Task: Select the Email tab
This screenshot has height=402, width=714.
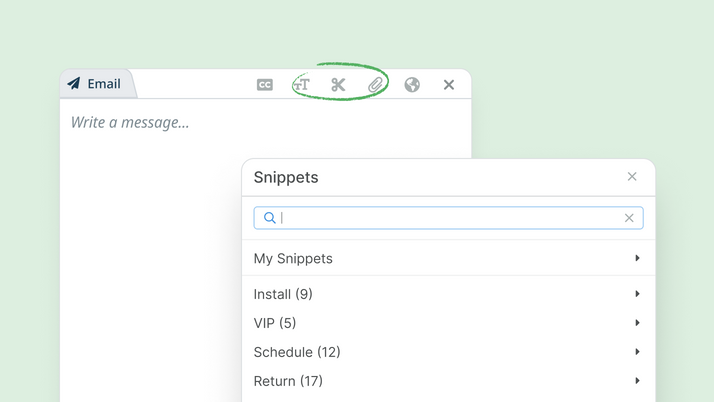Action: (x=97, y=84)
